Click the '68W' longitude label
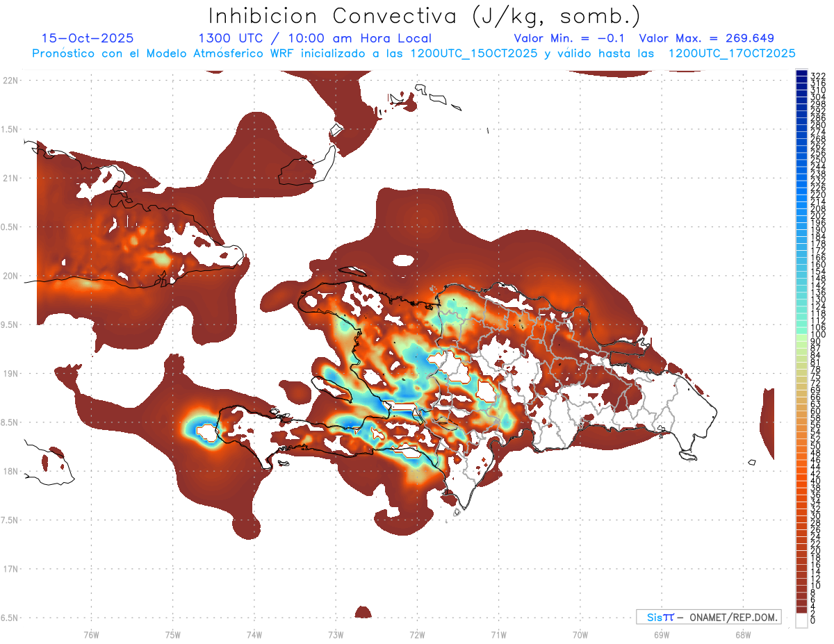Viewport: 834px width, 644px height. 743,634
